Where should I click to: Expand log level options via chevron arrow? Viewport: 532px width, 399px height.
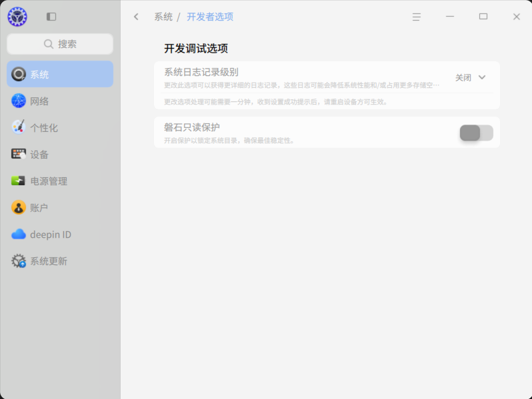coord(482,77)
